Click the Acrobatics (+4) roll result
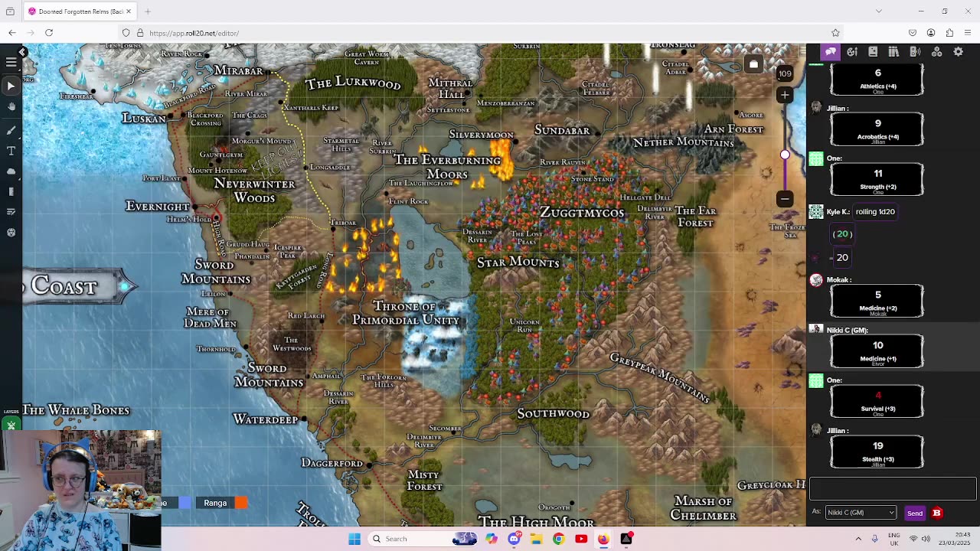The width and height of the screenshot is (980, 551). 877,129
